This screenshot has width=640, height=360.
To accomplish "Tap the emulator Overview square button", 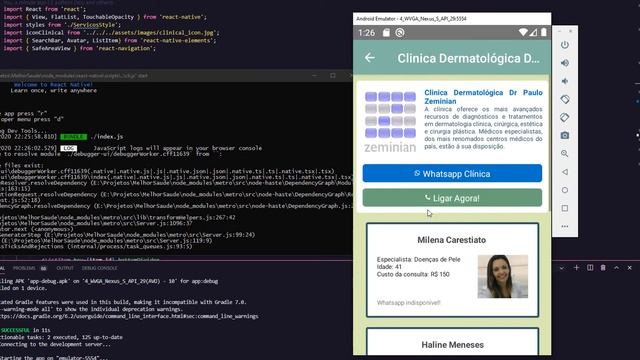I will coord(565,208).
